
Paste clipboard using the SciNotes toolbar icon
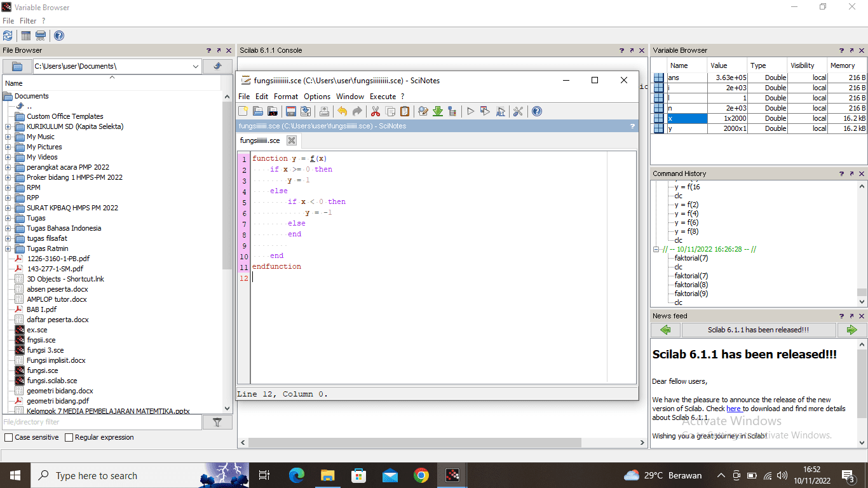(405, 111)
